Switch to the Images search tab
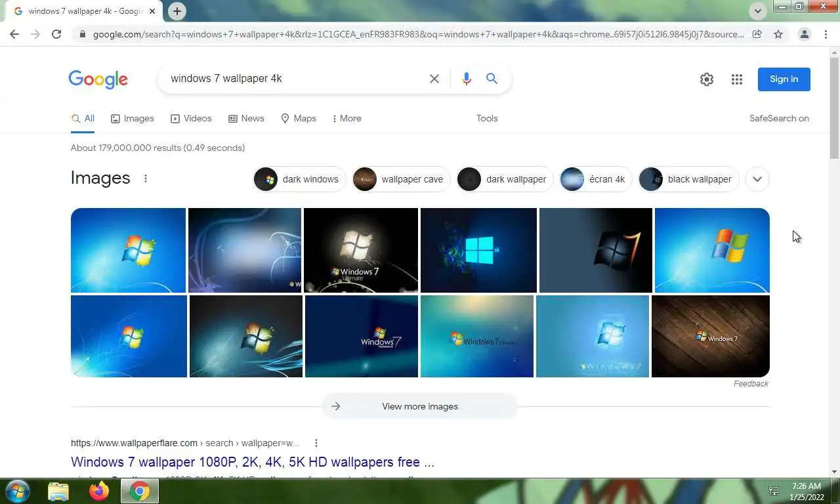Viewport: 840px width, 504px height. pos(133,119)
